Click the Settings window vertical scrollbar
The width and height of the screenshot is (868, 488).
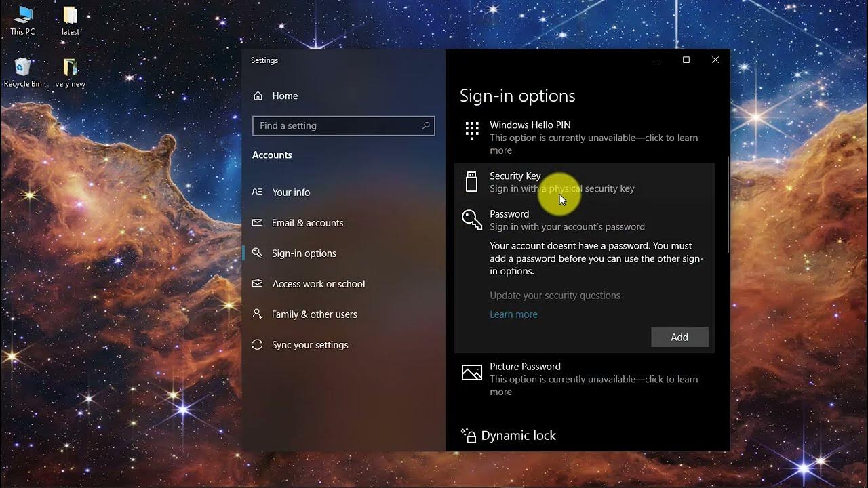(x=728, y=204)
